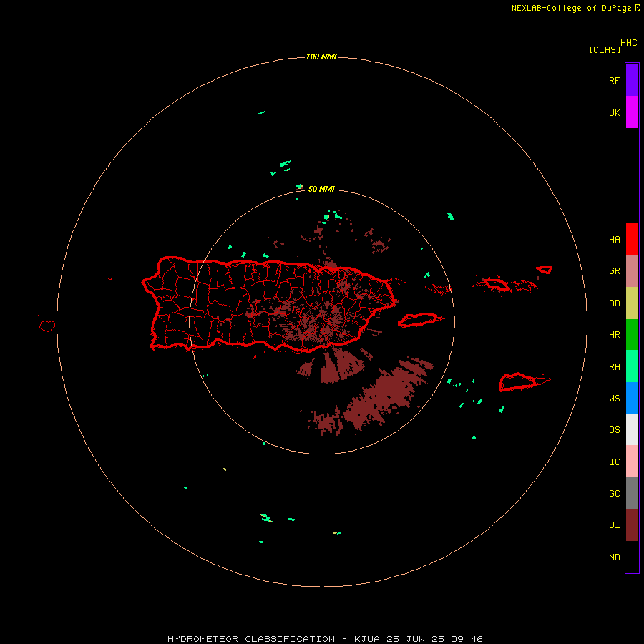
Task: Click the 50 NMI range ring label
Action: click(321, 189)
